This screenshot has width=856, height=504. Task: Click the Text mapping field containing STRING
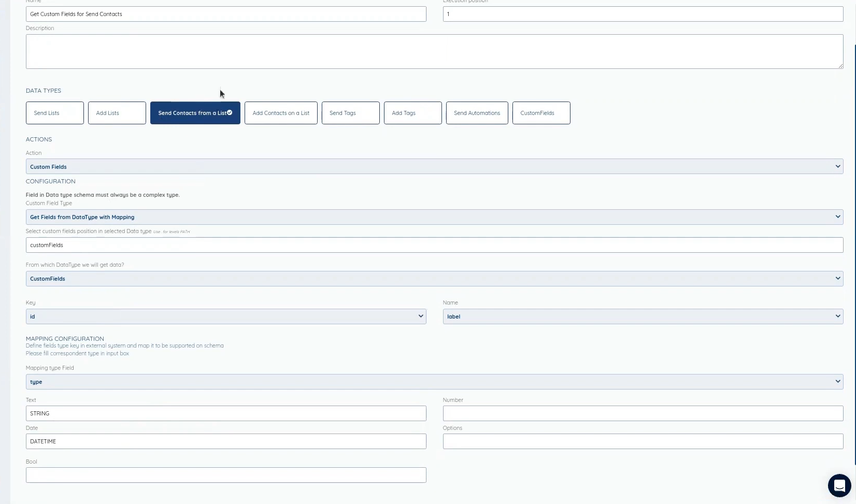point(226,413)
